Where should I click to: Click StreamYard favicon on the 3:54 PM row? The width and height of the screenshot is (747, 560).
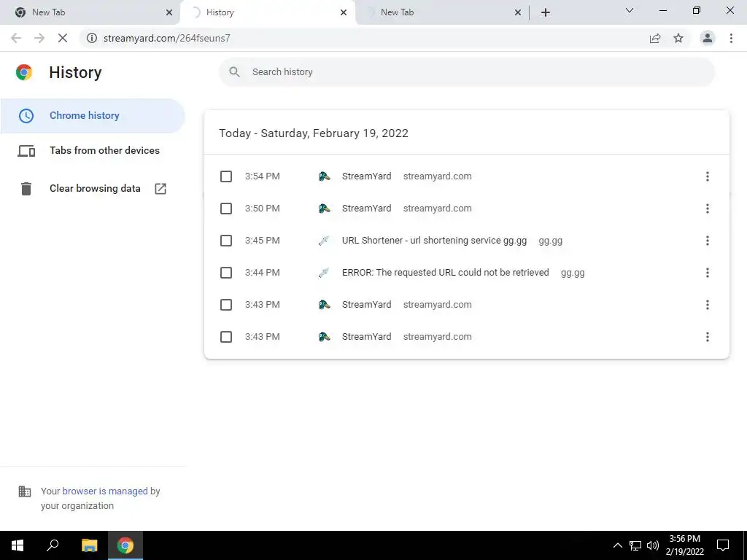(x=324, y=176)
